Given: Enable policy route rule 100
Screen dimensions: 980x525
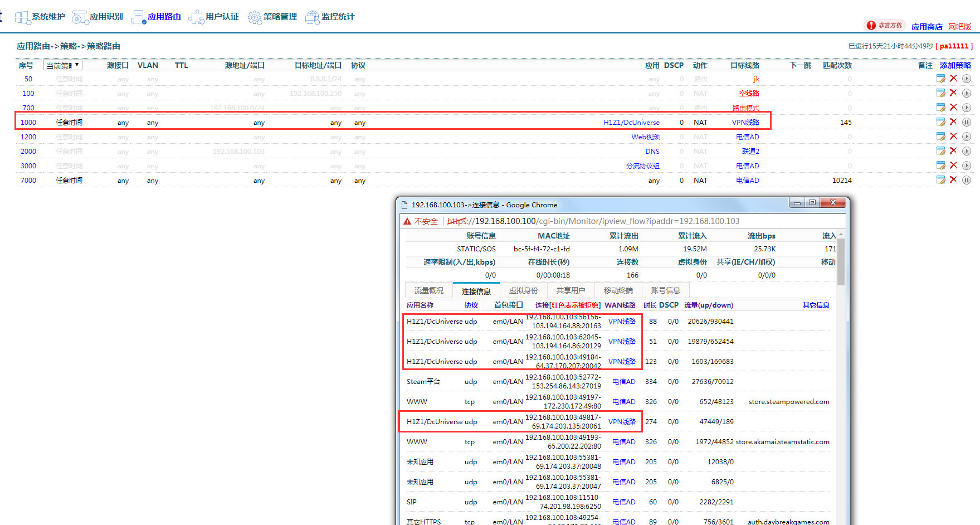Looking at the screenshot, I should point(967,93).
